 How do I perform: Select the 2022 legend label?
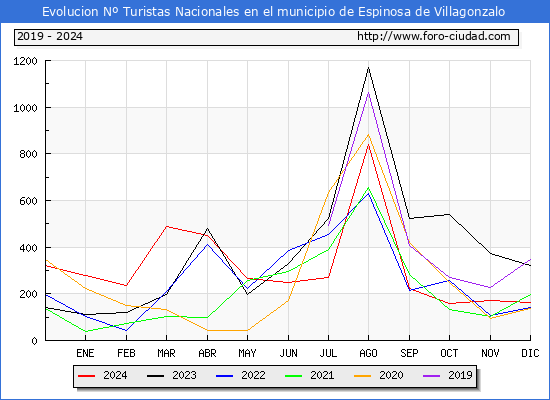tap(253, 375)
